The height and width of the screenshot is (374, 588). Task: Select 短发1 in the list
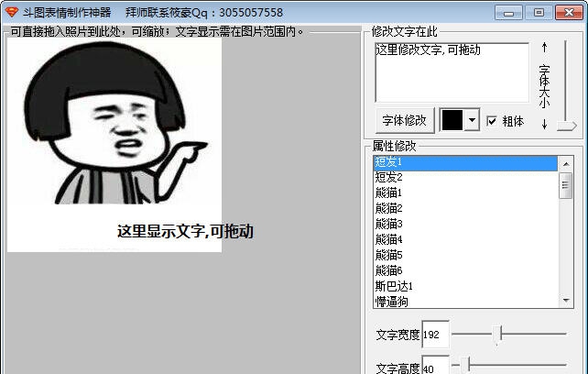[465, 162]
